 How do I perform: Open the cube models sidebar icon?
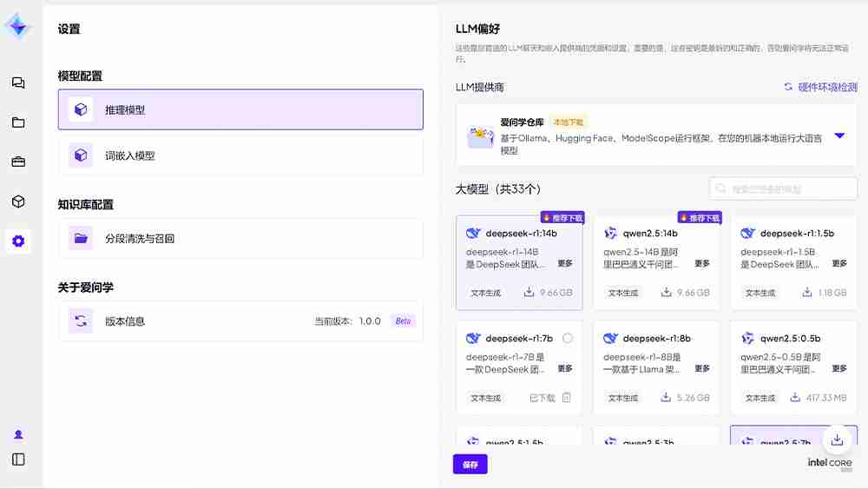18,202
